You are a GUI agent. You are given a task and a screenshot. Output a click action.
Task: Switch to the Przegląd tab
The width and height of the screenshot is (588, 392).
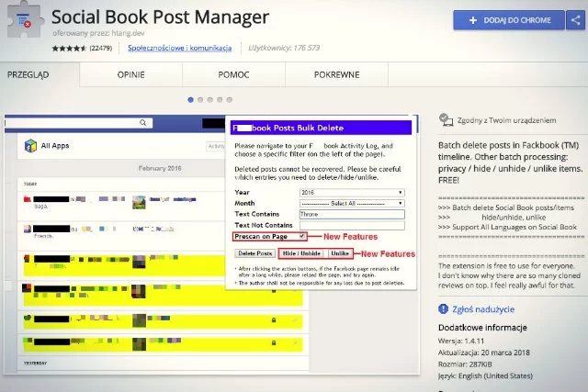pyautogui.click(x=28, y=74)
